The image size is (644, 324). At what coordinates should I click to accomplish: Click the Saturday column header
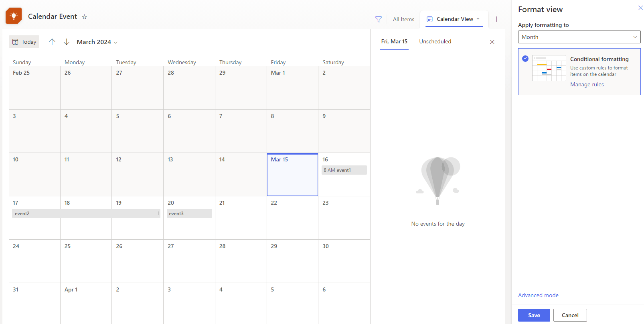[333, 62]
